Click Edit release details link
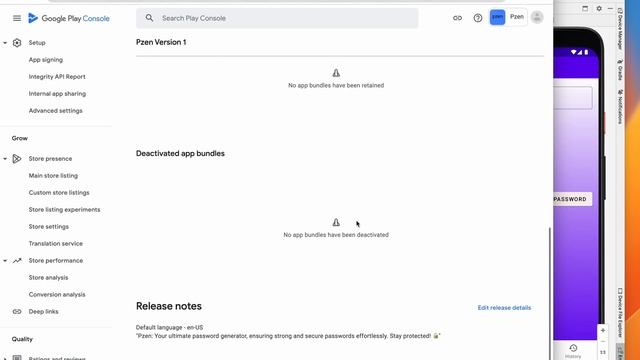This screenshot has width=640, height=360. [504, 308]
